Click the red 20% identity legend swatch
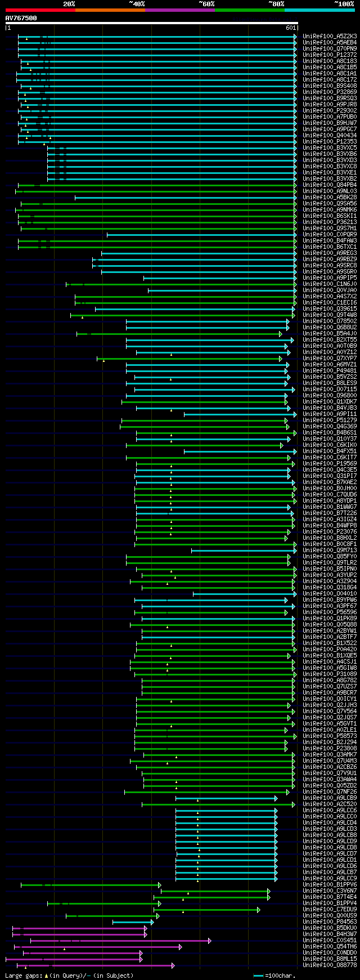360x980 pixels. 40,10
